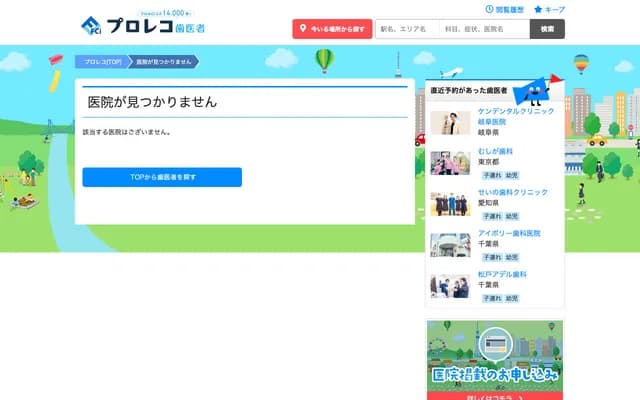The image size is (640, 400).
Task: Click the むしが歯科 staff photo thumbnail
Action: pos(450,163)
